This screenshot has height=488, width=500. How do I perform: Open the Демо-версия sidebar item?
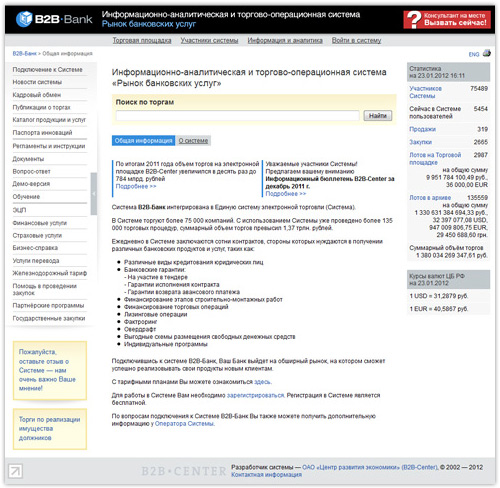click(31, 184)
